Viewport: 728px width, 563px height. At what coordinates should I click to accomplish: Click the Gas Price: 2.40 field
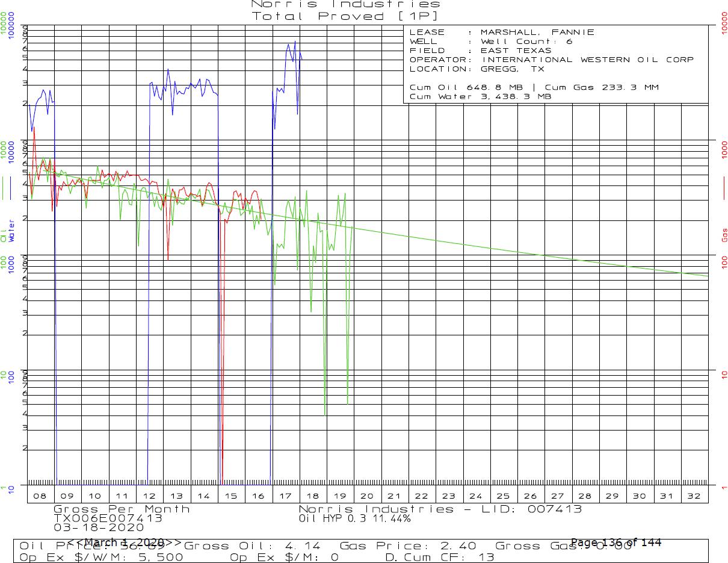(408, 546)
